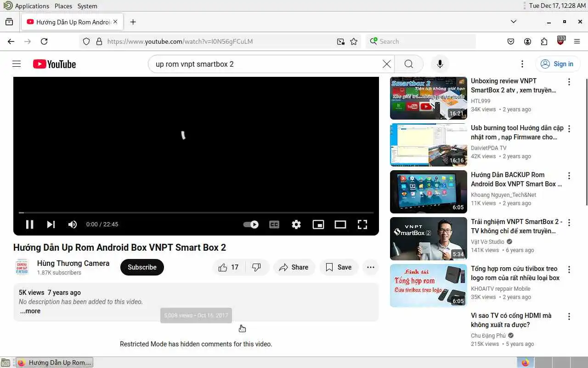588x368 pixels.
Task: Open Tổng hợp rom cứu tivibox thumbnail
Action: coord(429,286)
